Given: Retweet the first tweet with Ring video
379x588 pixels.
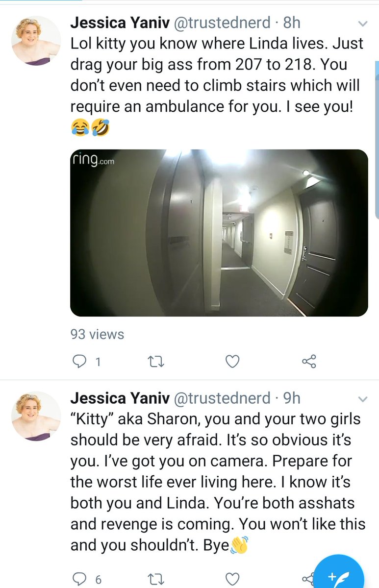Looking at the screenshot, I should pyautogui.click(x=156, y=362).
